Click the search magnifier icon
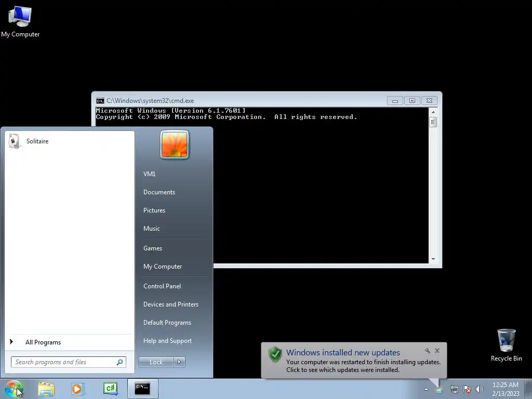This screenshot has height=399, width=532. click(120, 362)
